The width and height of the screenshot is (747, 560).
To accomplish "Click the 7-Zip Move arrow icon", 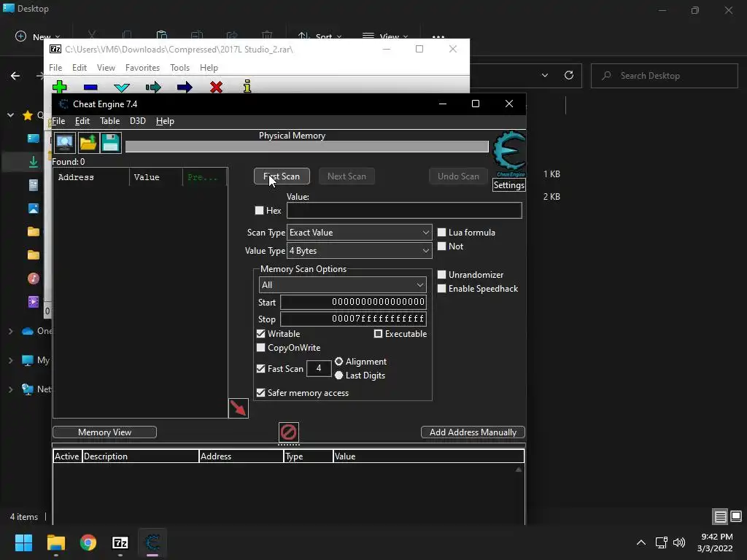I will (x=185, y=87).
